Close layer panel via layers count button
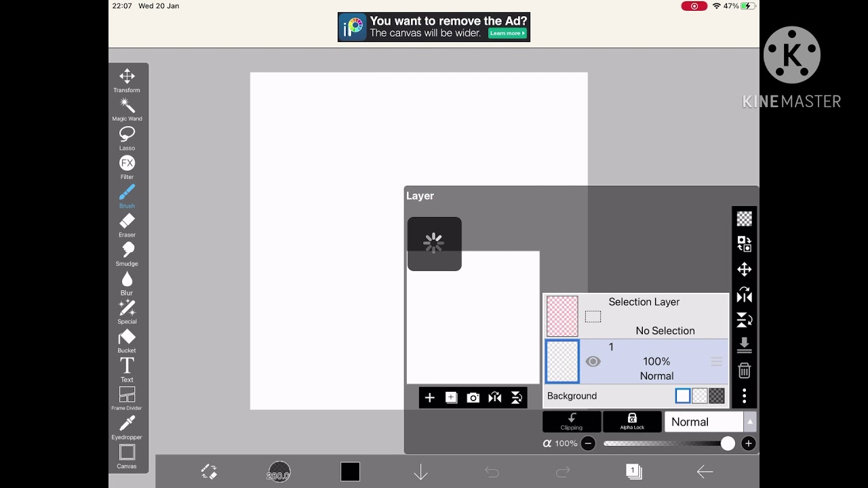The width and height of the screenshot is (868, 488). (633, 472)
